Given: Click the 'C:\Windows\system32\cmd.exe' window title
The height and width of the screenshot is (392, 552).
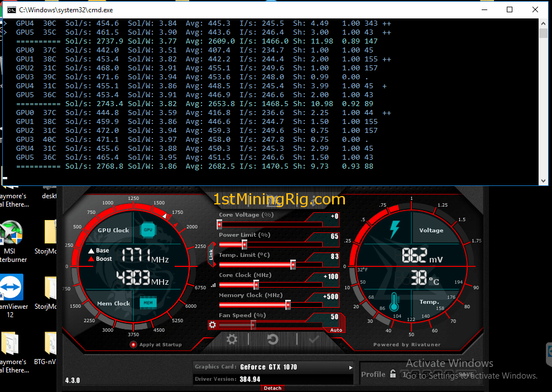Looking at the screenshot, I should pyautogui.click(x=66, y=10).
